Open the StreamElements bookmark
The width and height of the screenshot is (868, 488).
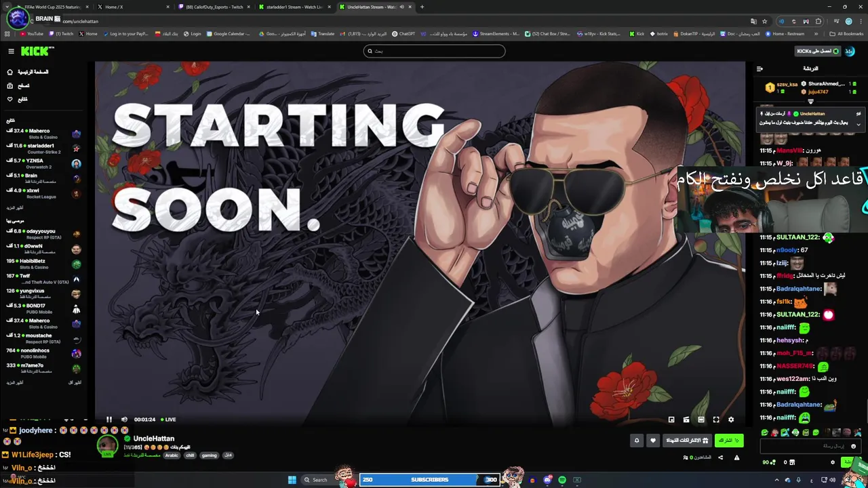point(496,34)
